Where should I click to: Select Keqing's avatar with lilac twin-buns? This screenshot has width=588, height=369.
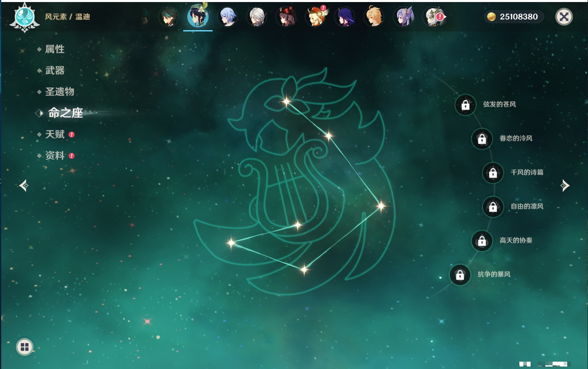[x=404, y=17]
